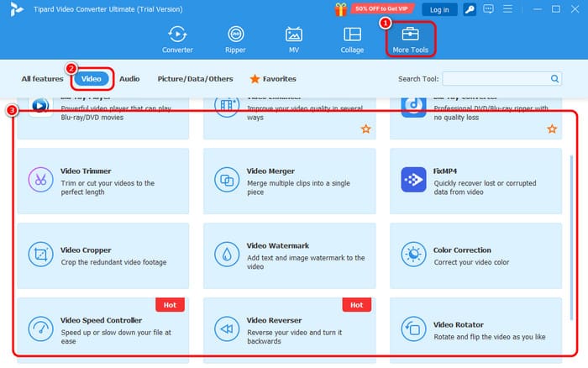588x368 pixels.
Task: Open the Video Merger tool card
Action: [290, 181]
